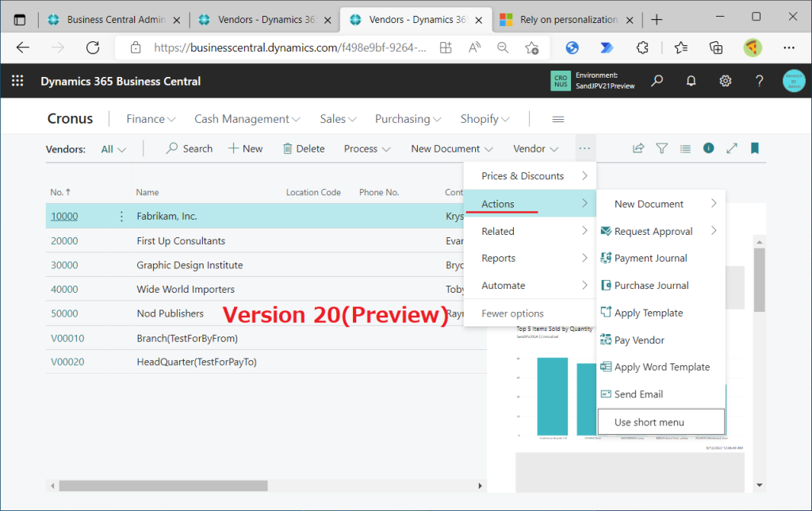Switch list layout view icon

[685, 148]
